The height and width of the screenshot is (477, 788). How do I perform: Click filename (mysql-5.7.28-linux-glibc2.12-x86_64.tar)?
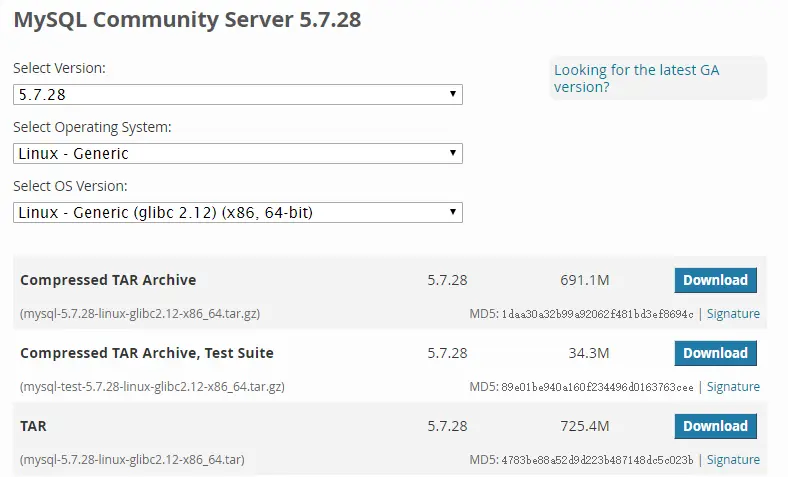132,459
